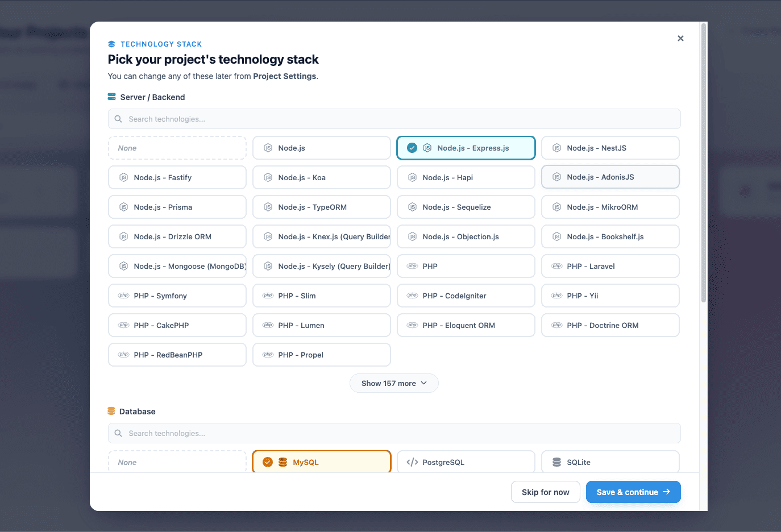
Task: Choose Node.js - NestJS
Action: (610, 148)
